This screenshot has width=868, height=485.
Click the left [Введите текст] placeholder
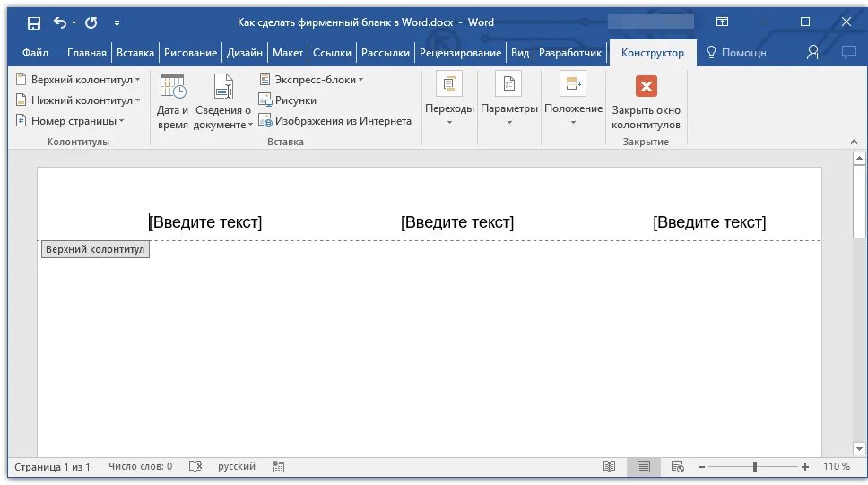(204, 222)
